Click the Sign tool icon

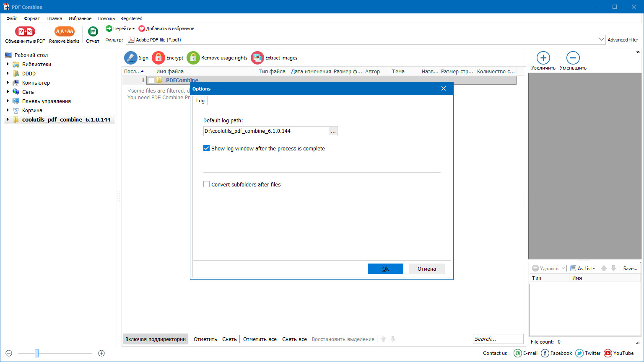[x=131, y=58]
